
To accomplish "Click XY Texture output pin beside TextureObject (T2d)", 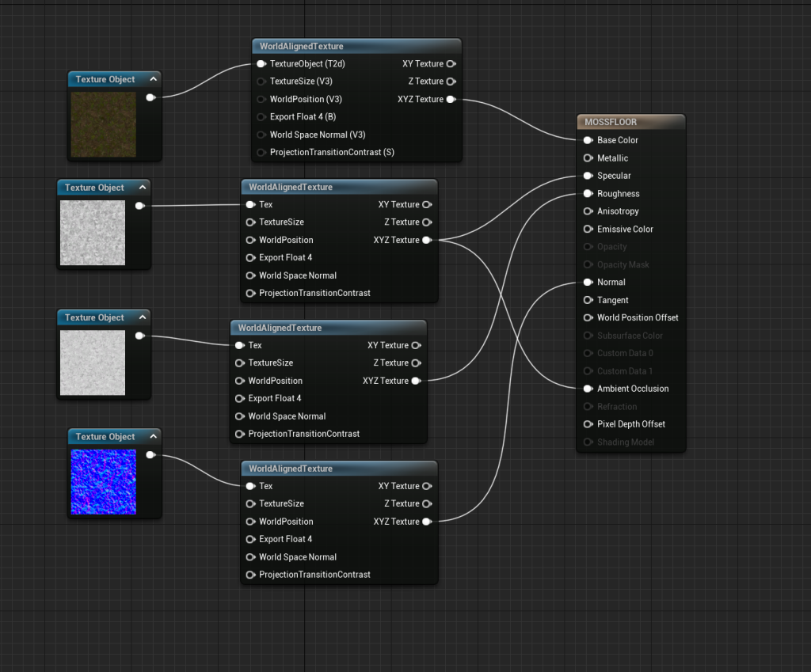I will 451,64.
